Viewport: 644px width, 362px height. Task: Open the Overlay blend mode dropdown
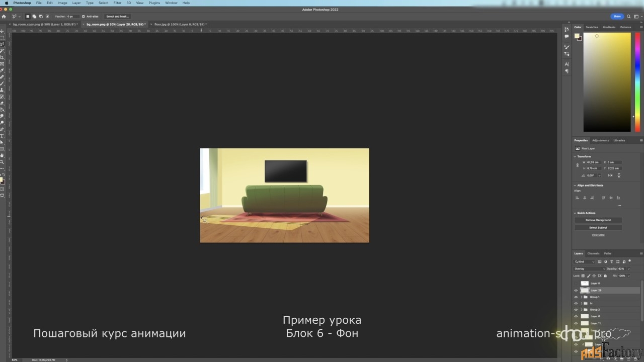point(589,269)
